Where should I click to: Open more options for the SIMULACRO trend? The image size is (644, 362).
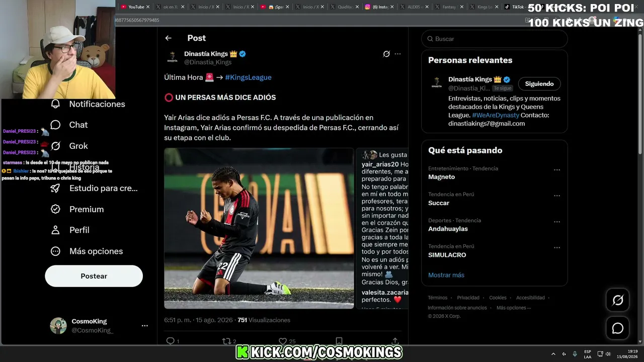click(557, 248)
